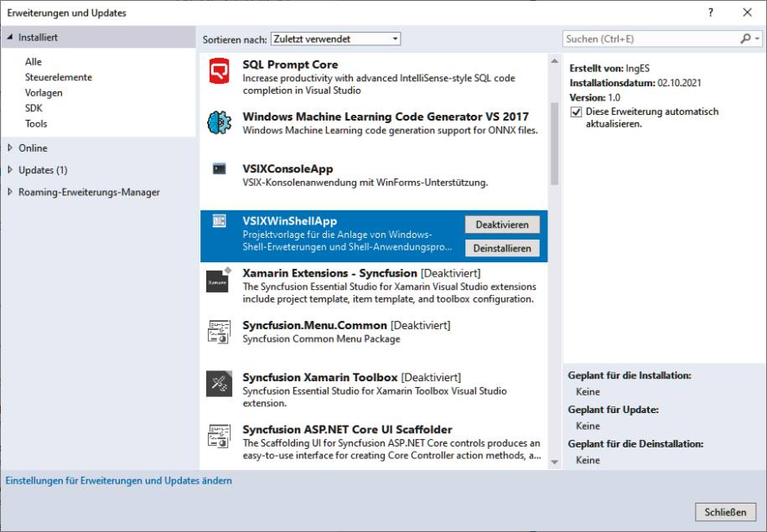Click the Geplant für die Installation heading

(630, 375)
